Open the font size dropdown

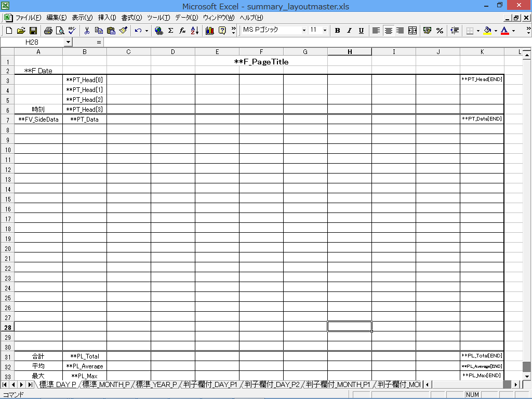325,31
